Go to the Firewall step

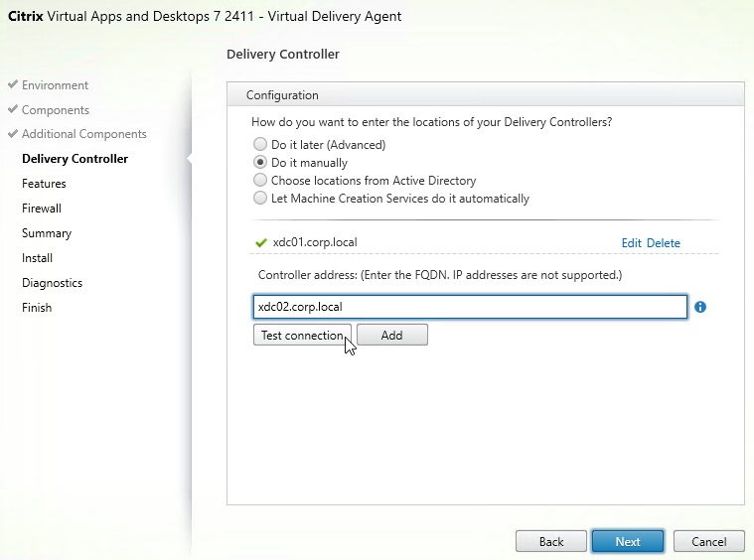click(x=42, y=209)
